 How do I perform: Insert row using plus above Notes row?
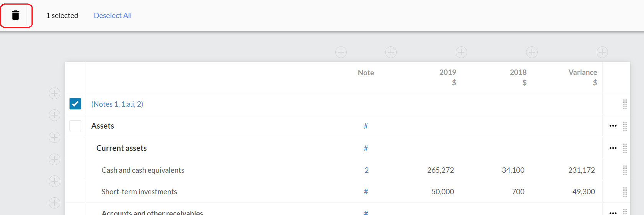(x=55, y=93)
